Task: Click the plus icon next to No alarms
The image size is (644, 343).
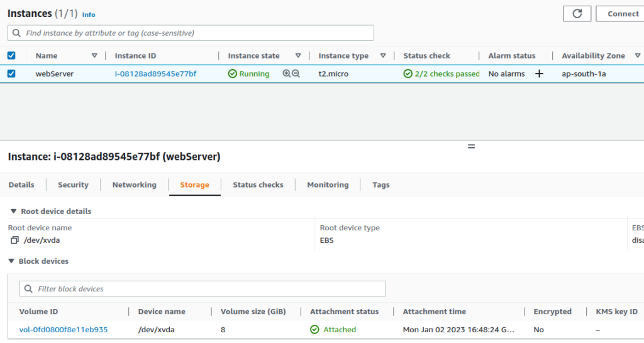Action: pos(539,74)
